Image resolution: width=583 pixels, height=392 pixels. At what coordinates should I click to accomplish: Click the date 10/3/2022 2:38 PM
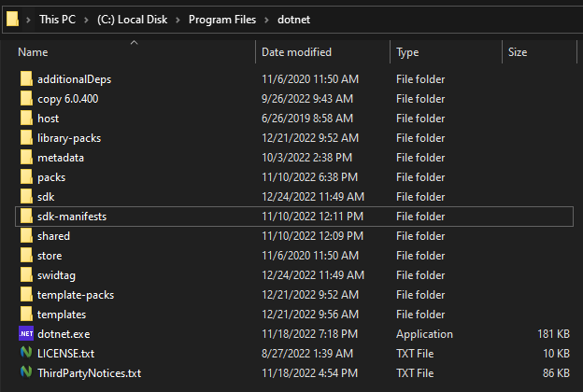pos(306,158)
